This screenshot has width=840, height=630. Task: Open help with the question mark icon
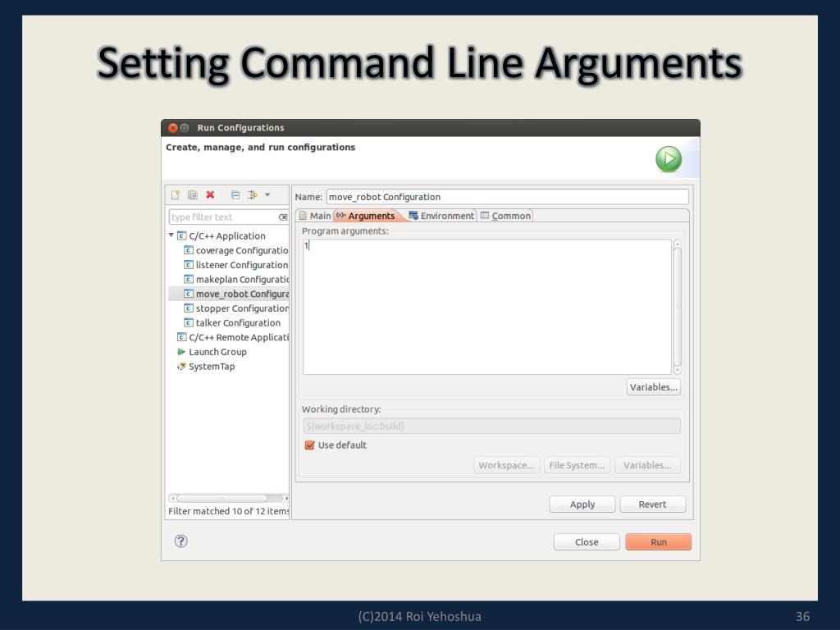181,541
